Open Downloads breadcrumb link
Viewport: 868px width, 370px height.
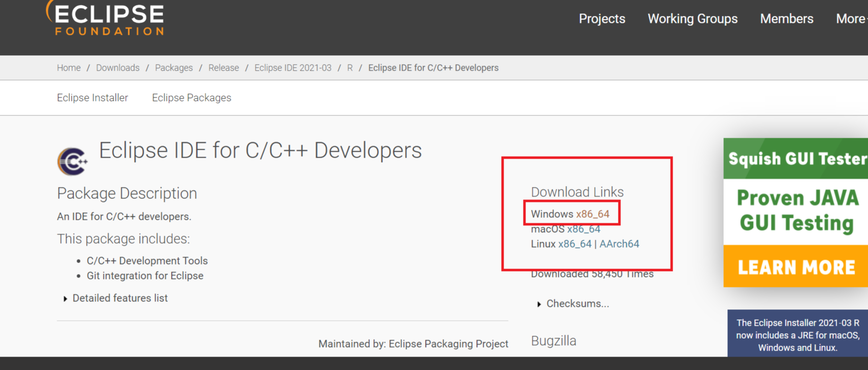[118, 68]
